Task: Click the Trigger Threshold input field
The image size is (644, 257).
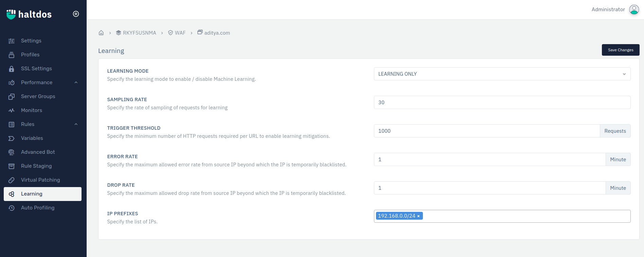Action: point(486,131)
